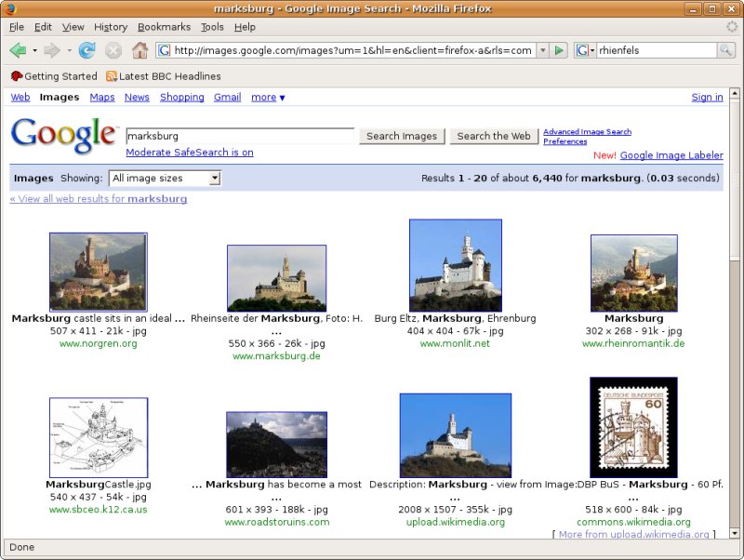Open the Rheinseite der Marksburg thumbnail
This screenshot has height=560, width=744.
276,278
